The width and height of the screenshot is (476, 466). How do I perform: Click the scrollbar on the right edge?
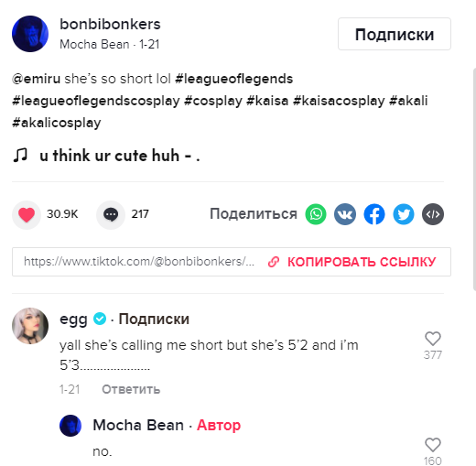474,179
